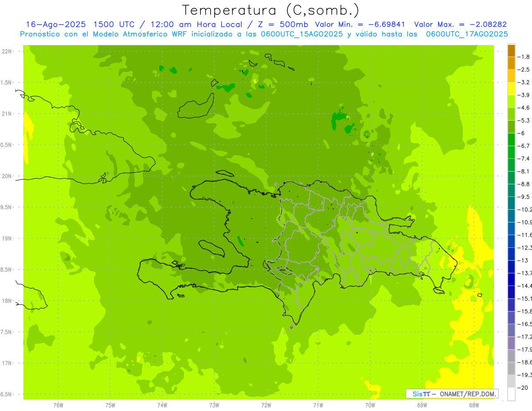Pick the lime swatch between -3.9 and -4.6

pyautogui.click(x=511, y=101)
